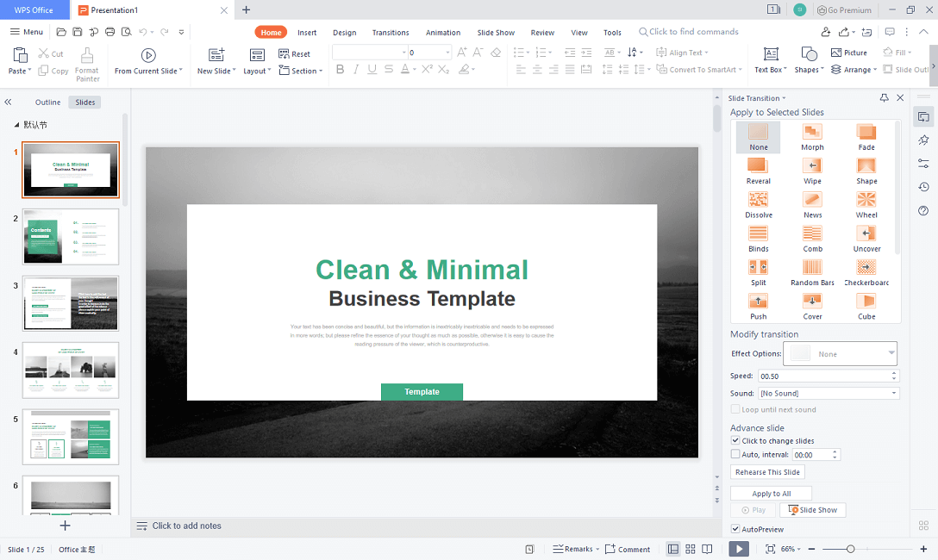Select the Morph transition

[812, 138]
